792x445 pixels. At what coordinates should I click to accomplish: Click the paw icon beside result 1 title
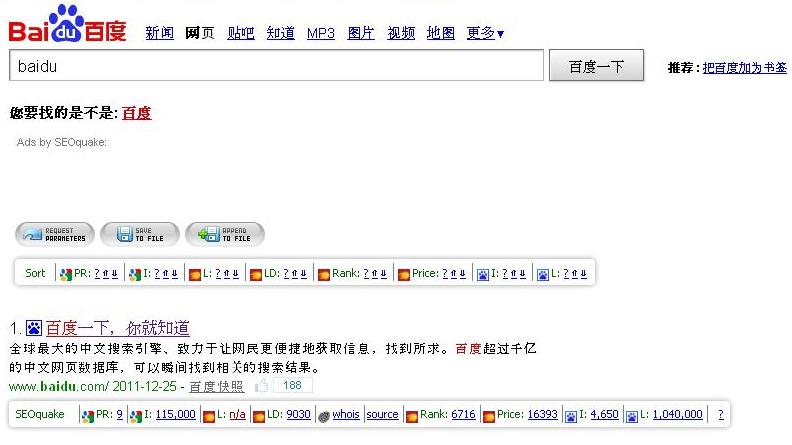tap(34, 328)
